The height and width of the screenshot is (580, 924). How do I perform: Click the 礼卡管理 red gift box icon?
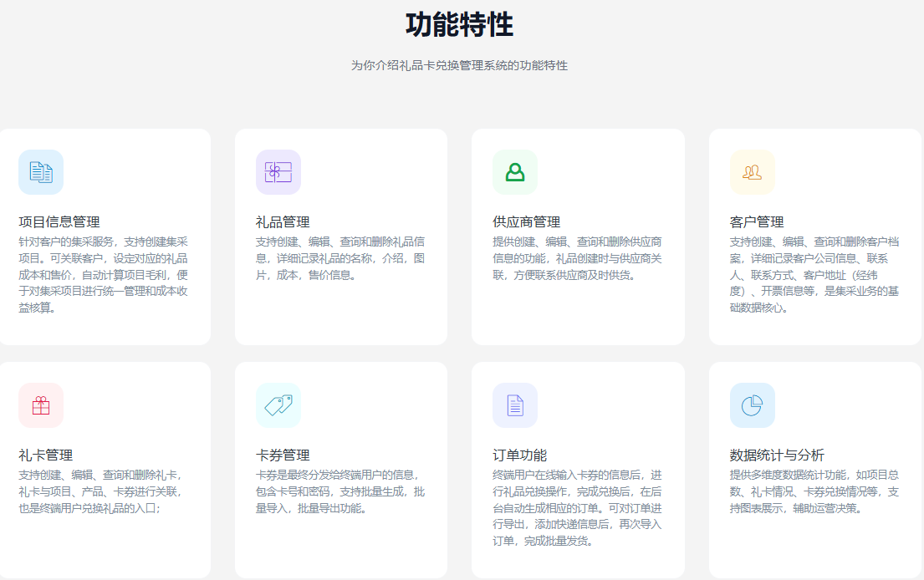[41, 405]
